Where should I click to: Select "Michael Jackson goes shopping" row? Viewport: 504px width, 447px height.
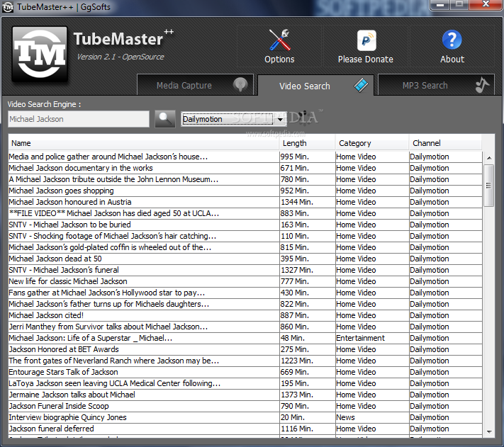pos(245,191)
